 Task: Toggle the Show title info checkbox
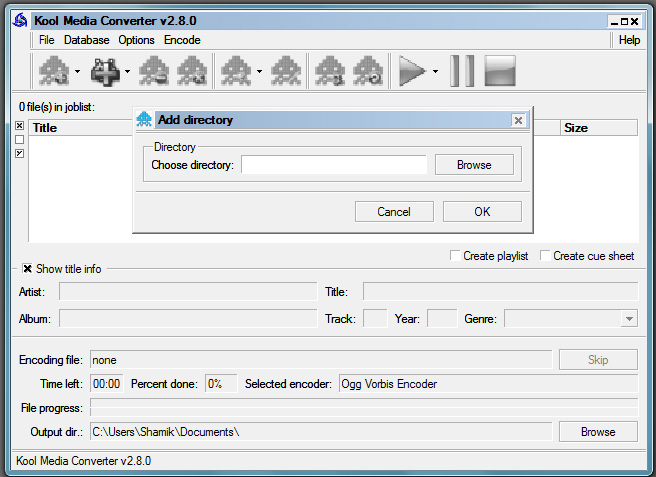click(x=27, y=269)
